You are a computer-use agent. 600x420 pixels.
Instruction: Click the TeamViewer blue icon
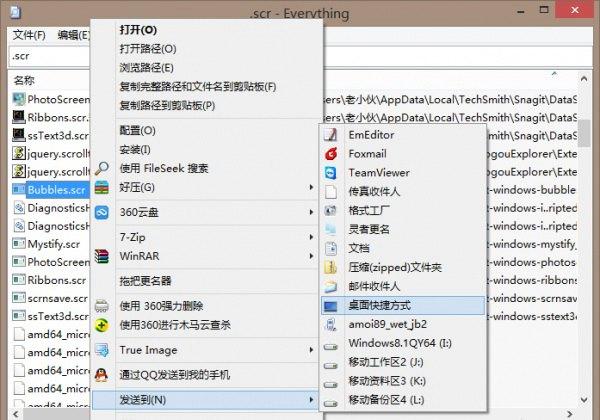(x=331, y=173)
